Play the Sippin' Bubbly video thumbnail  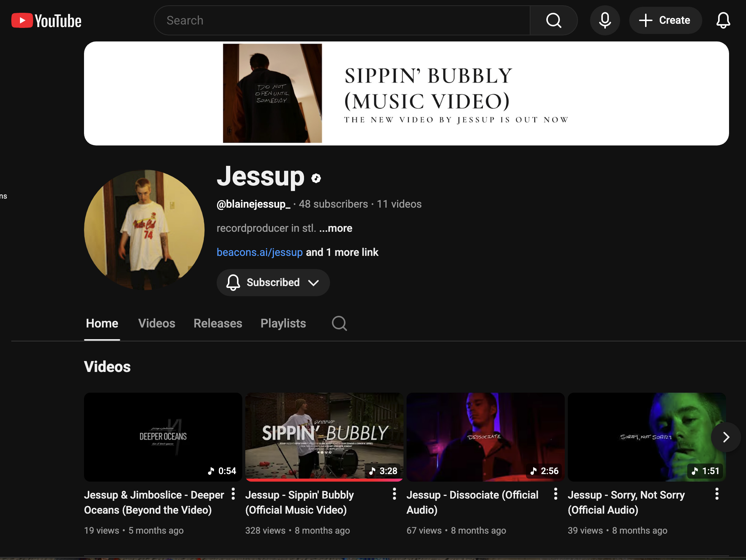point(324,437)
